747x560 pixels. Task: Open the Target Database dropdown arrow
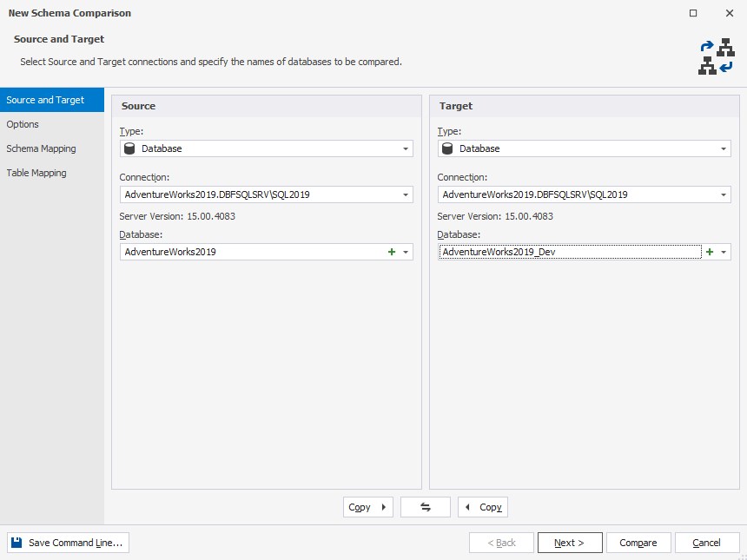pos(724,252)
